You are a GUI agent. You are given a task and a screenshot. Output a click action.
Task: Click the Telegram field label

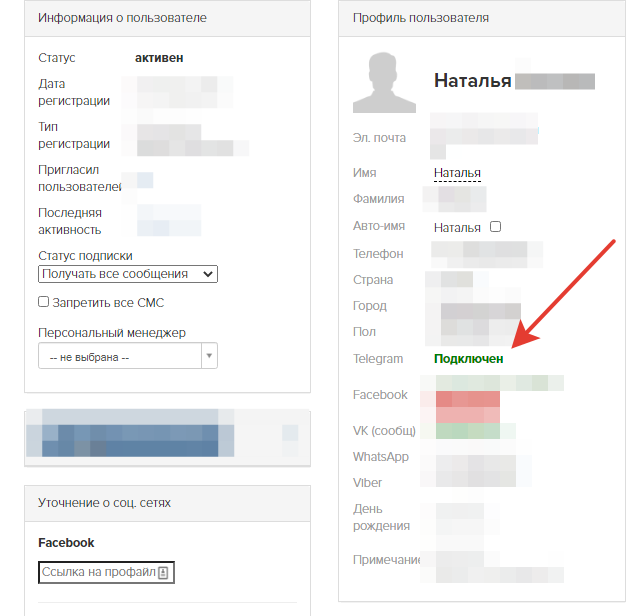[378, 359]
